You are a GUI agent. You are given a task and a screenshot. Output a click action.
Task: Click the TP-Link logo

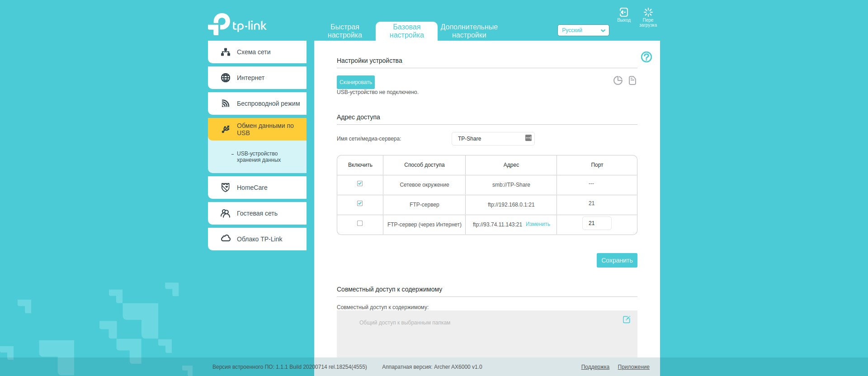pos(237,24)
